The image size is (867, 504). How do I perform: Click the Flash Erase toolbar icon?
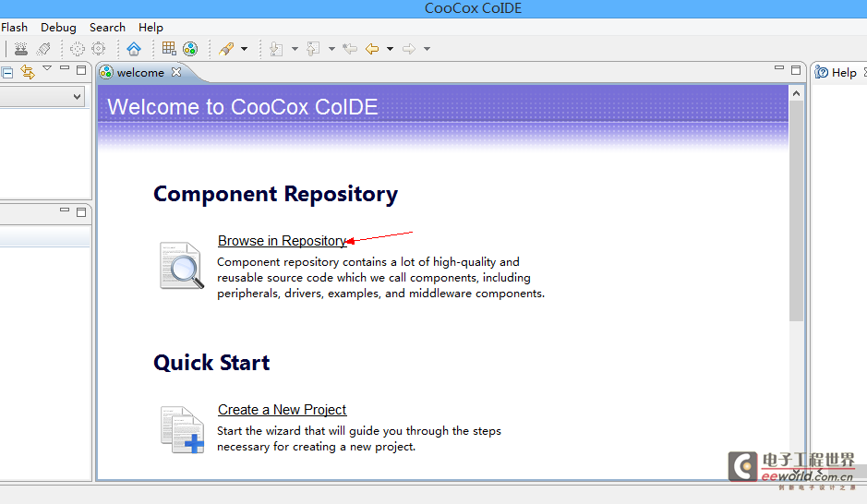(x=43, y=49)
